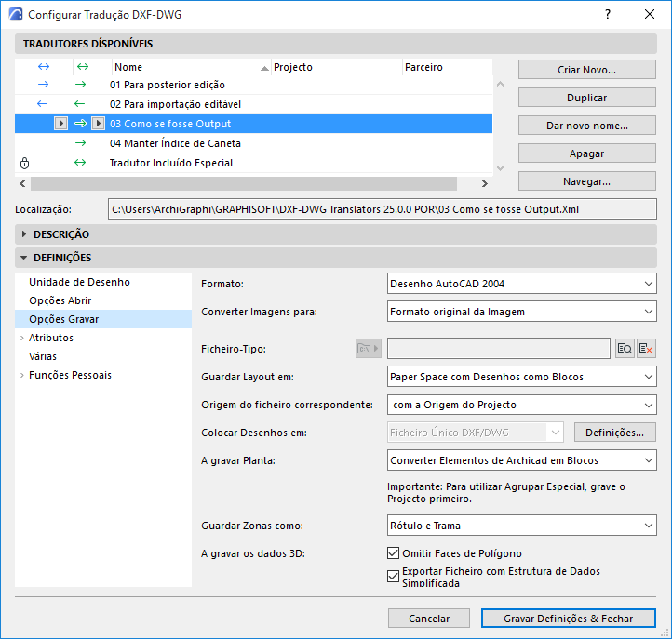Select translator 01 Para posterior edição
The height and width of the screenshot is (639, 672).
[x=253, y=85]
